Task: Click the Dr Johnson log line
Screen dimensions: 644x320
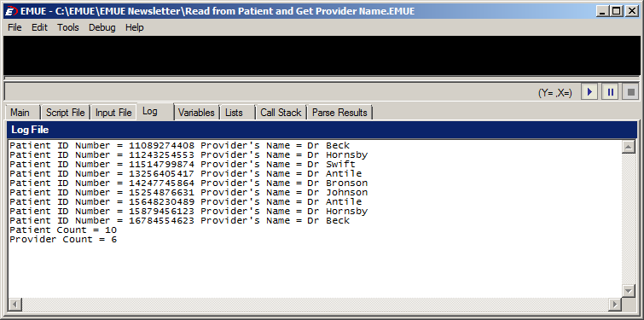Action: [189, 193]
